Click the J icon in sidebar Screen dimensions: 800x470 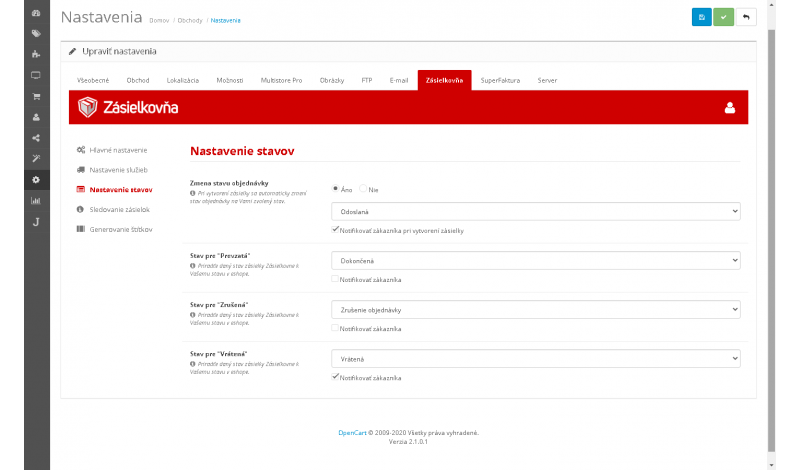pyautogui.click(x=36, y=221)
